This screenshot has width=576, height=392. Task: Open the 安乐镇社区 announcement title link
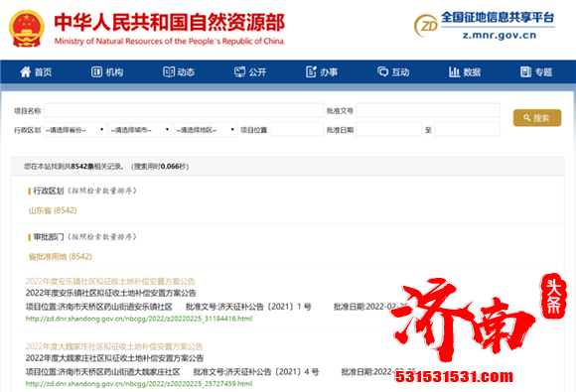click(110, 282)
